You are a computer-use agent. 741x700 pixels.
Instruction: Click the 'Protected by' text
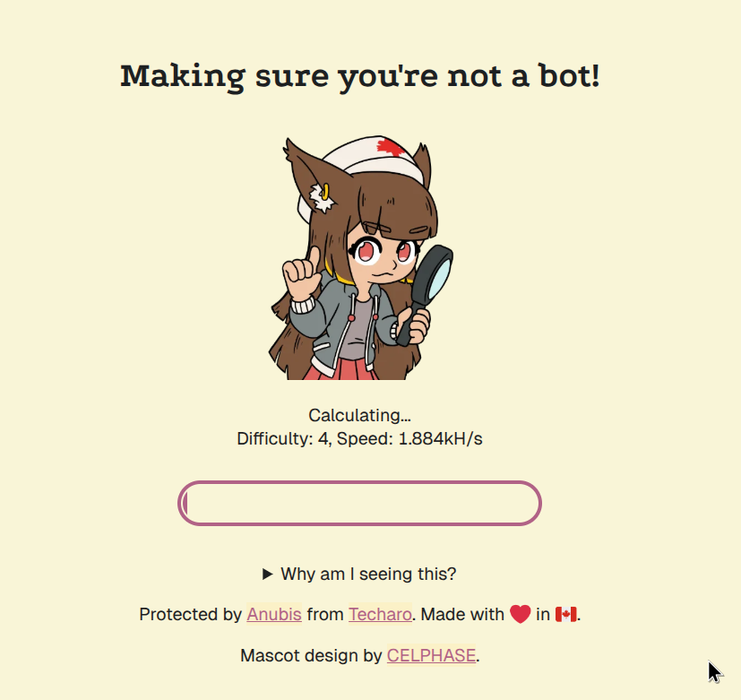[x=191, y=615]
